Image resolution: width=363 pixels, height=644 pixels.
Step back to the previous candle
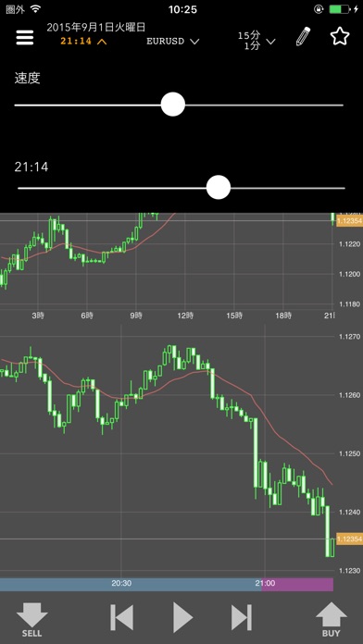tap(122, 617)
